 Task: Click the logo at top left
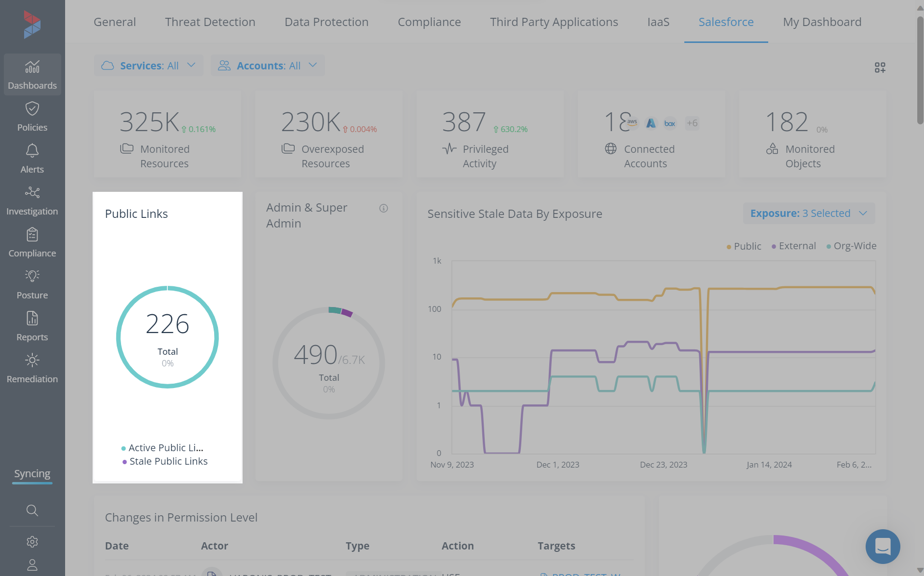[32, 24]
